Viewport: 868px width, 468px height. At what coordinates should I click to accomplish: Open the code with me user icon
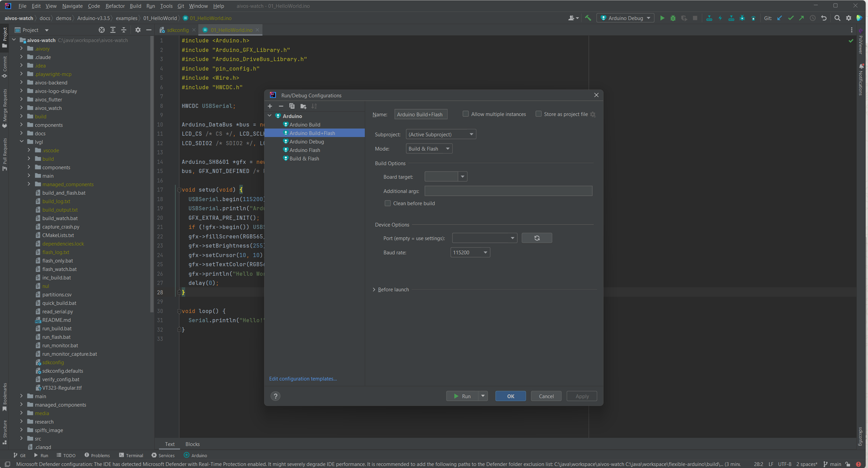point(573,18)
